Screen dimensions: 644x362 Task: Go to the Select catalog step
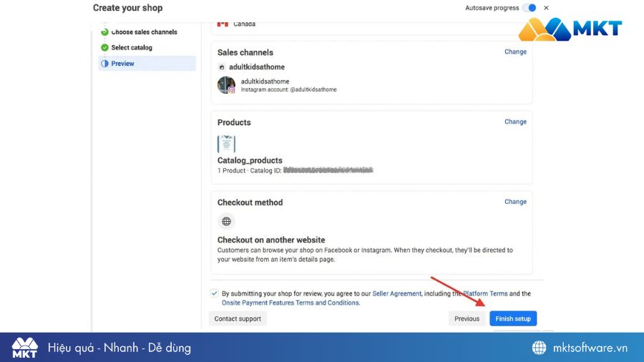132,48
